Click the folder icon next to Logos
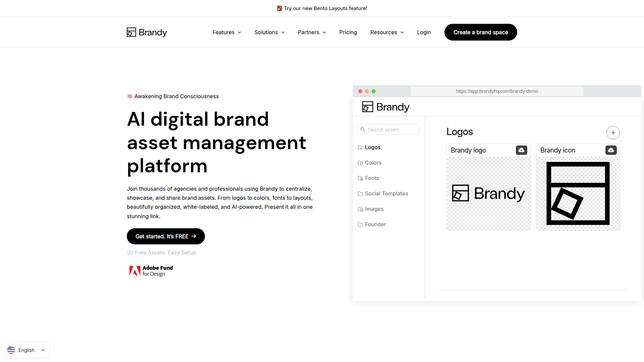This screenshot has height=362, width=644. coord(360,147)
